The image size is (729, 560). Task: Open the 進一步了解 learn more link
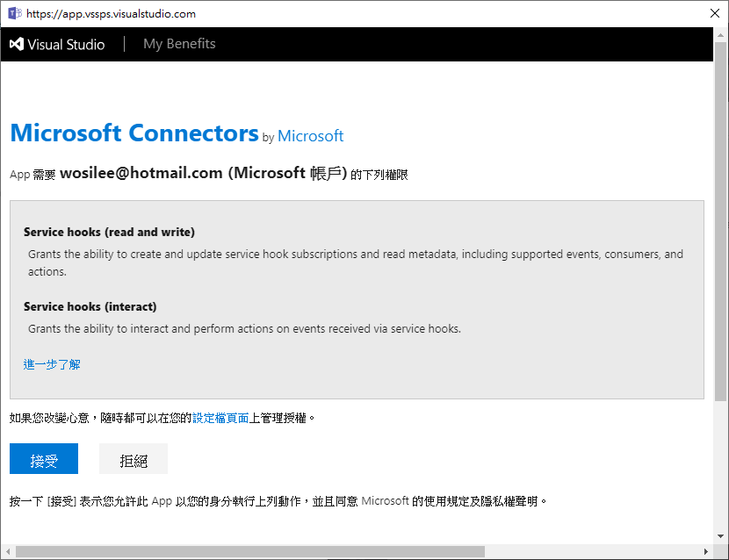click(x=52, y=364)
